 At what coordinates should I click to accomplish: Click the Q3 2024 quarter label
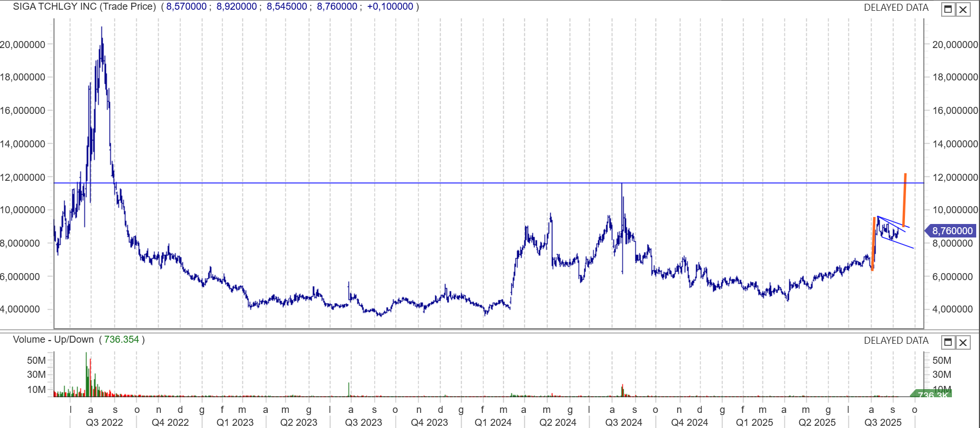(624, 423)
